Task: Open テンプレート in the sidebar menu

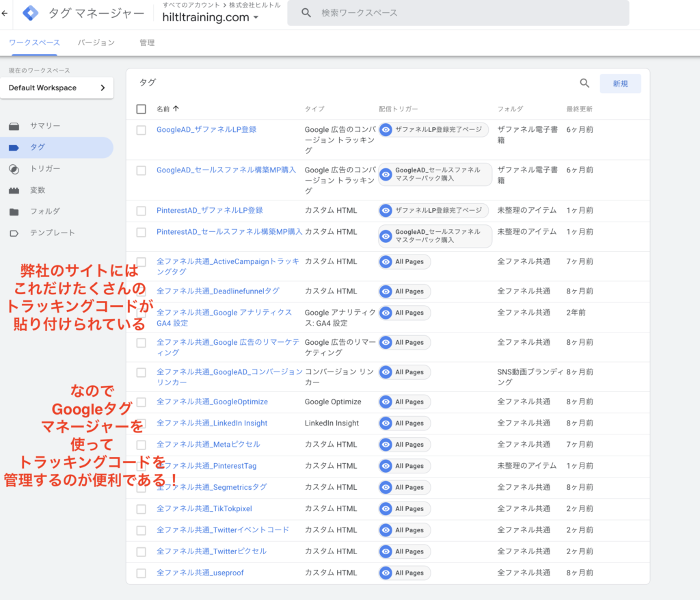Action: tap(53, 233)
